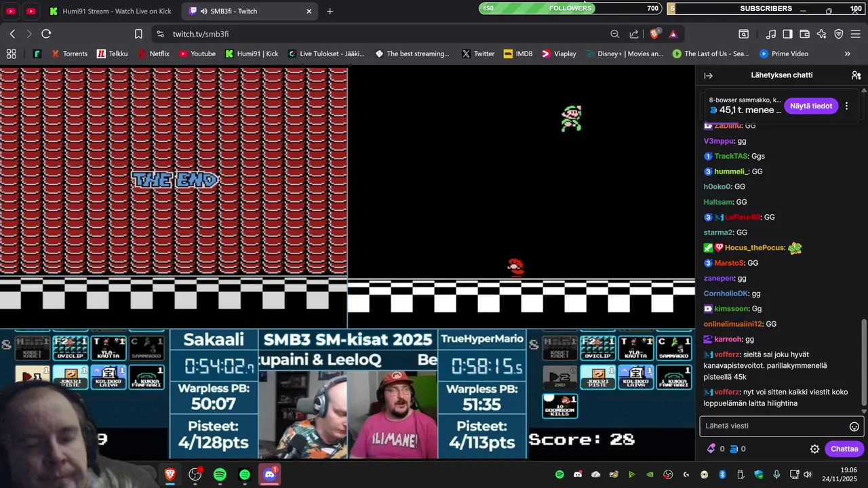Show hidden bookmarks with double chevron
The height and width of the screenshot is (488, 868).
847,54
